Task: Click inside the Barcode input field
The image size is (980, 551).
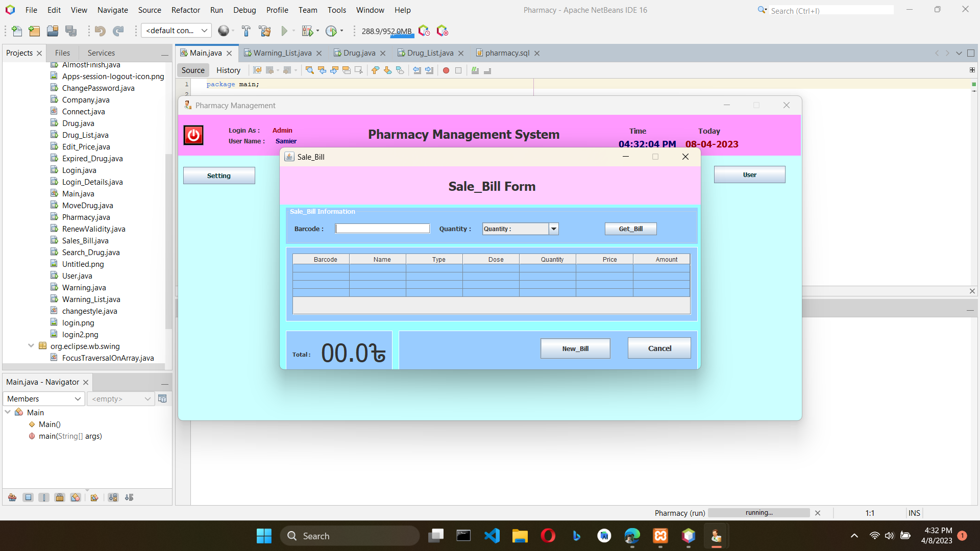Action: tap(382, 228)
